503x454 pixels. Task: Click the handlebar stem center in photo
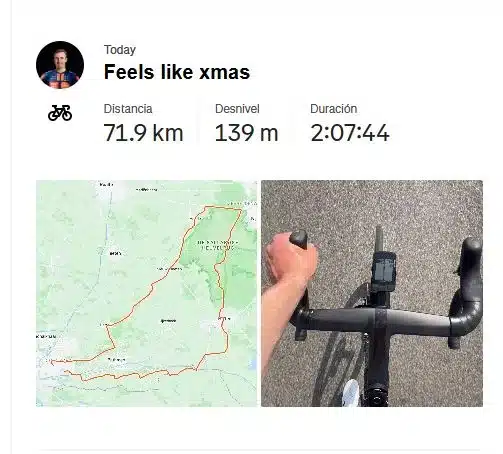click(x=378, y=320)
